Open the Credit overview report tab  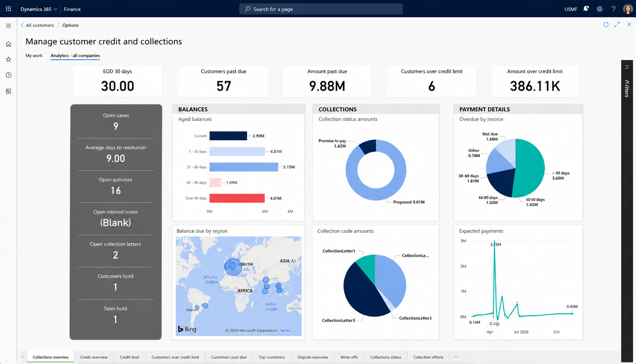coord(94,357)
